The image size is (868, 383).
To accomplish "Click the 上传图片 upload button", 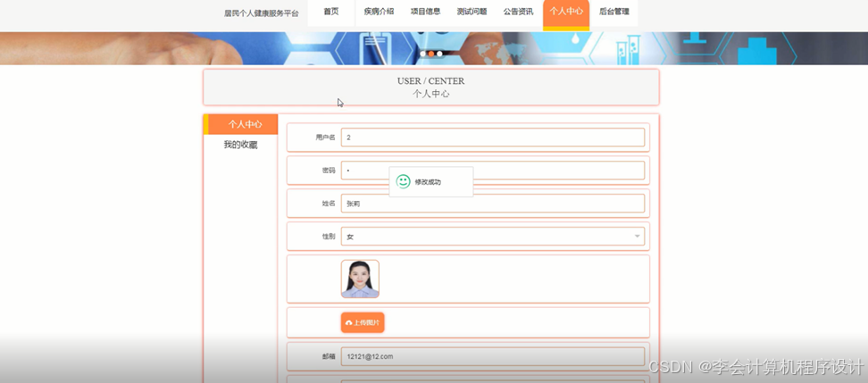I will pyautogui.click(x=363, y=322).
